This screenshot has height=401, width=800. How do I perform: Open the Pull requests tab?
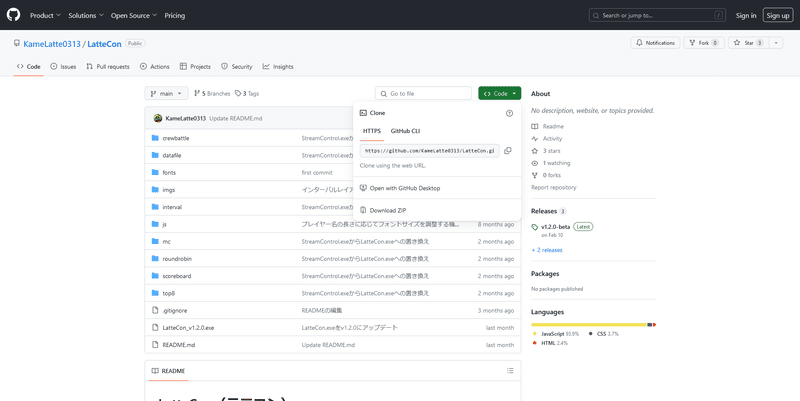[108, 67]
